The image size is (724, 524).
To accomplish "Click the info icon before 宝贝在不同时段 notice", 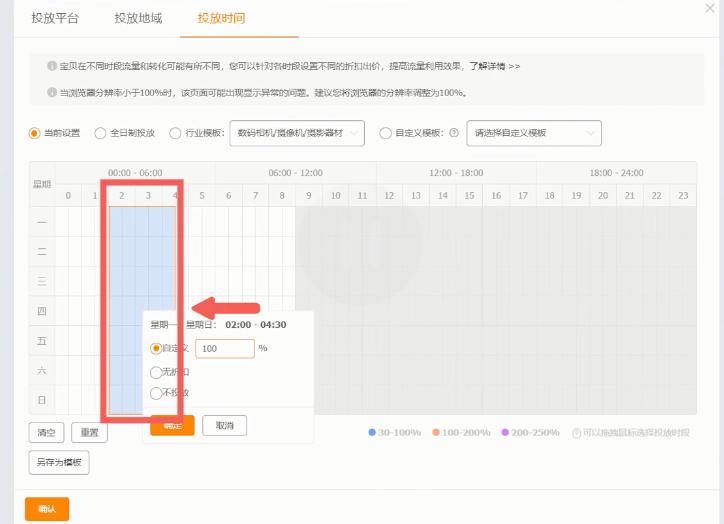I will click(52, 66).
